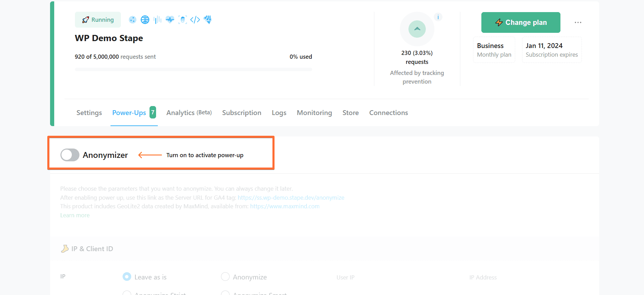Select the Anonymize IP radio option

click(x=225, y=277)
